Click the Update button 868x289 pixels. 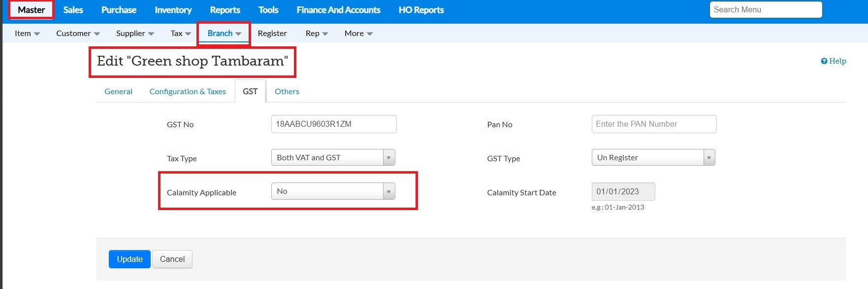(x=129, y=259)
